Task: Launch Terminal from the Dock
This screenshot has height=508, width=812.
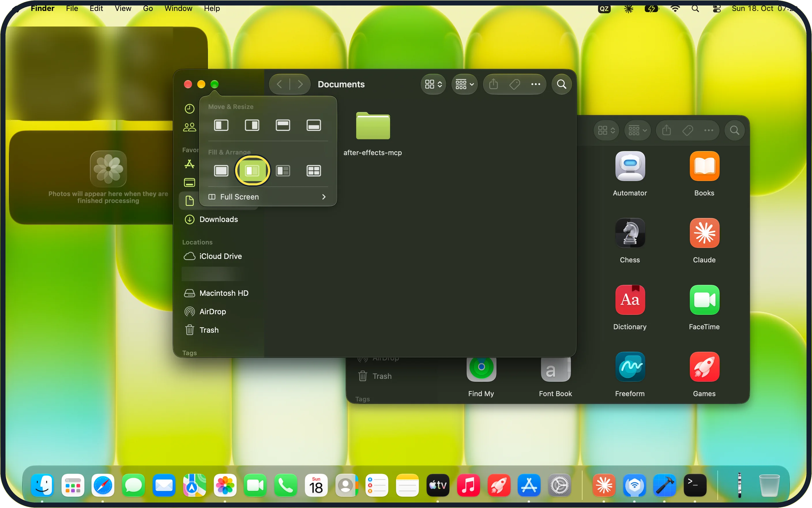Action: [x=695, y=485]
